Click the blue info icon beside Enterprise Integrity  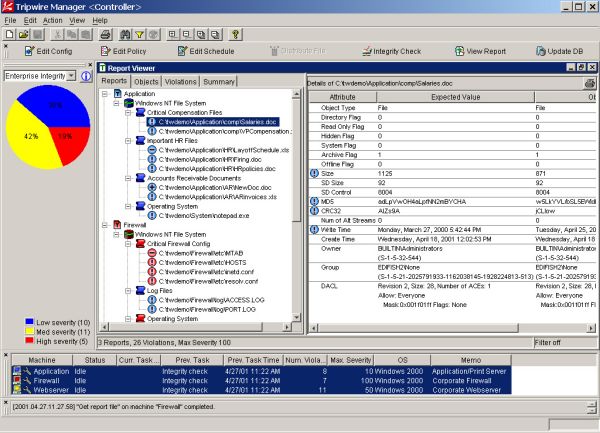[86, 76]
